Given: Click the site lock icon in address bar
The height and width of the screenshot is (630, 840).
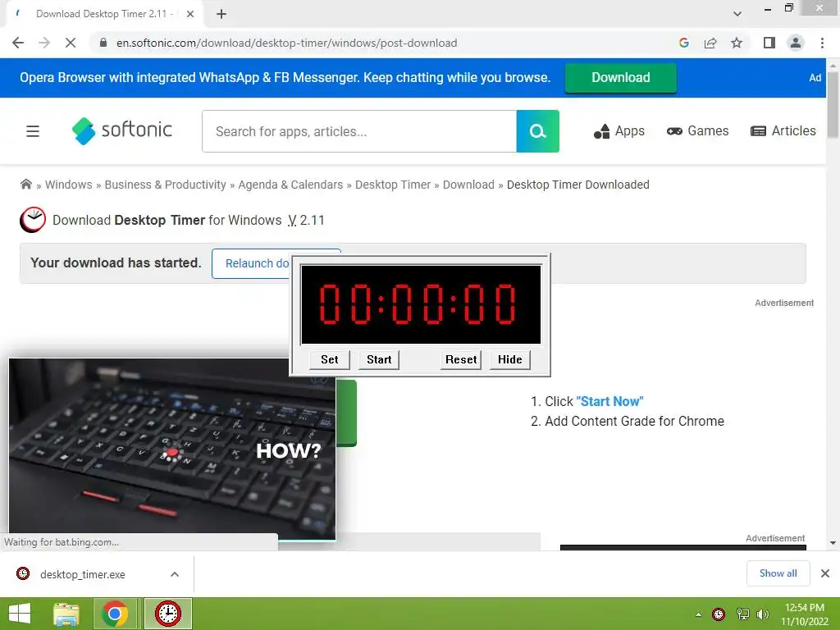Looking at the screenshot, I should [x=103, y=43].
